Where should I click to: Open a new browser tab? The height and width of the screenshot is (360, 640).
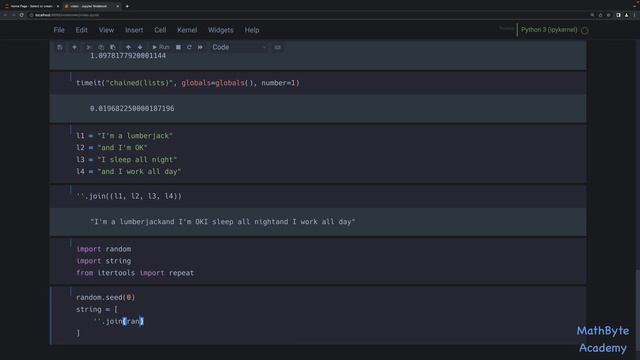click(127, 6)
